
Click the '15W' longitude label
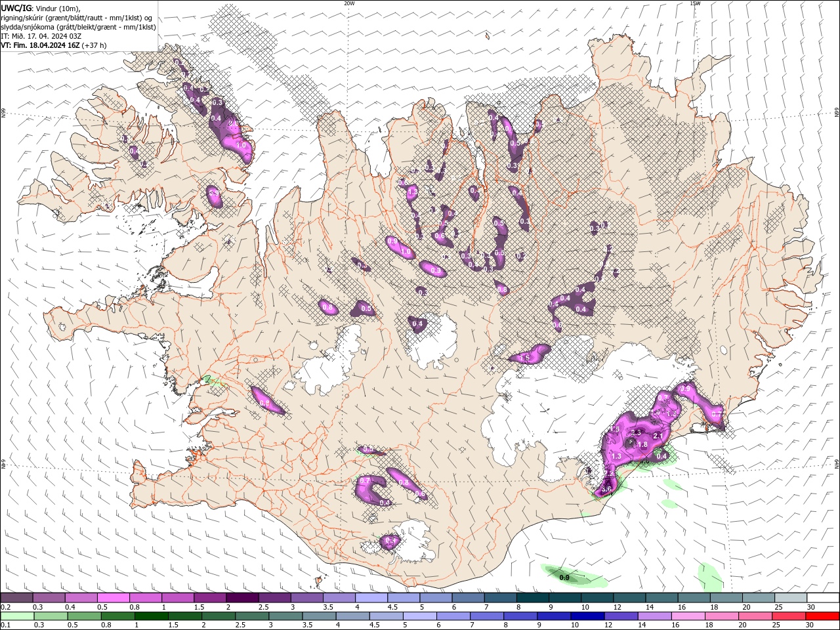pos(695,3)
